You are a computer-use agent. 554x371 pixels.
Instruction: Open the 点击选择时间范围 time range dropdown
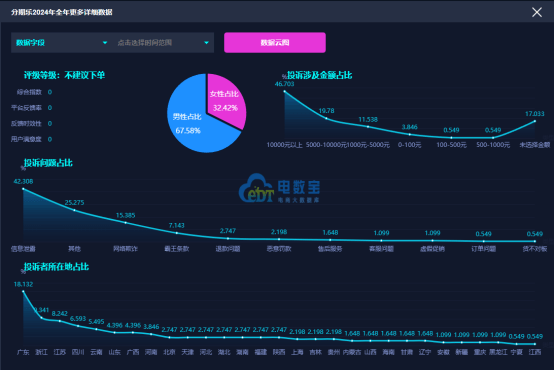[x=163, y=43]
